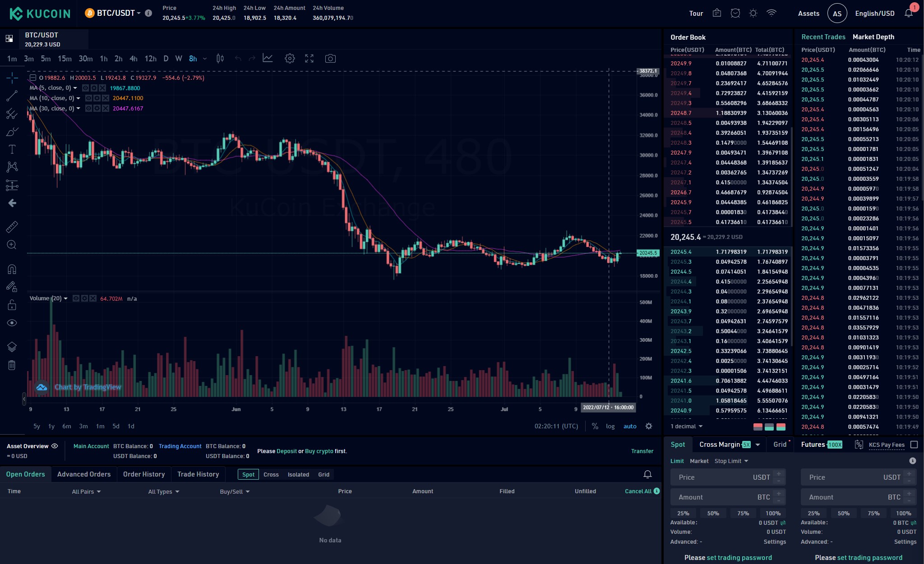The image size is (924, 564).
Task: Switch to the Trade History tab
Action: (198, 474)
